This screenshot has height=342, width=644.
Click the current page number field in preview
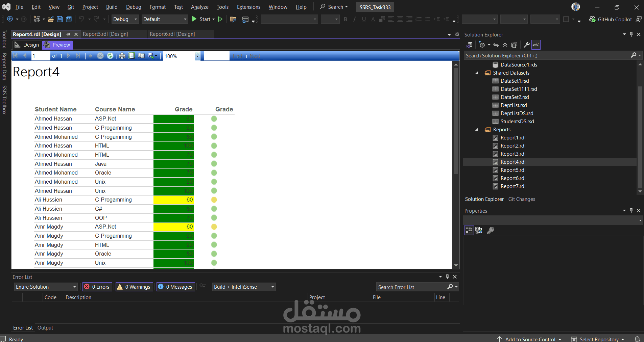pos(41,56)
